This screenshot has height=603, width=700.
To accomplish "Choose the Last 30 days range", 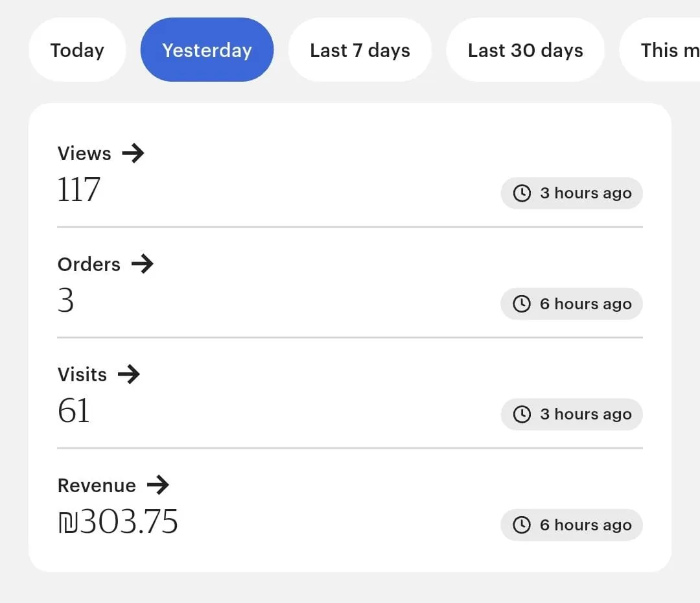I will pos(525,51).
